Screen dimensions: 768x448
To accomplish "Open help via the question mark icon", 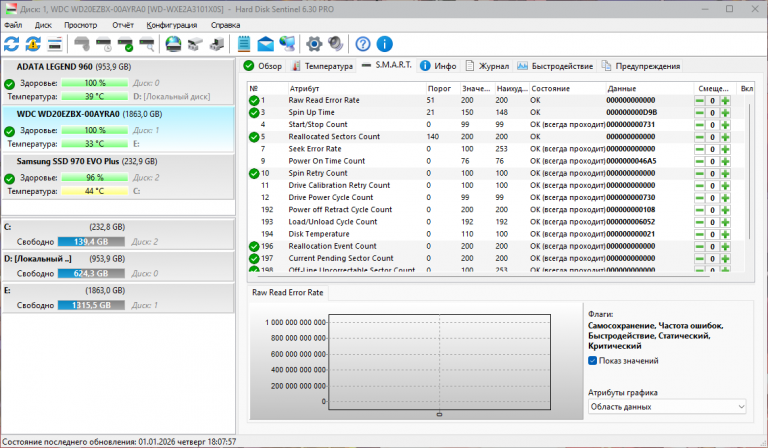I will pyautogui.click(x=363, y=44).
